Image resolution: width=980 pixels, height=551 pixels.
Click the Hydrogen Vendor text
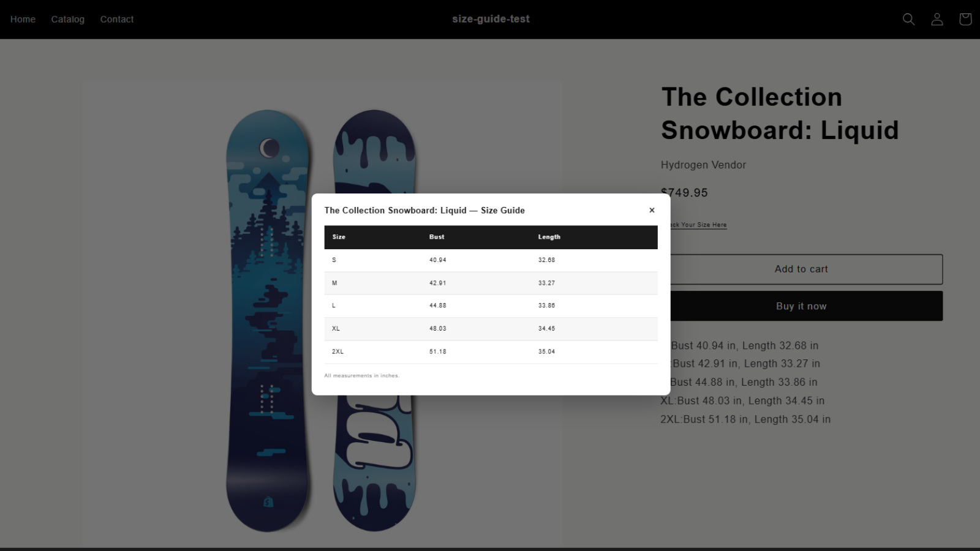[703, 165]
